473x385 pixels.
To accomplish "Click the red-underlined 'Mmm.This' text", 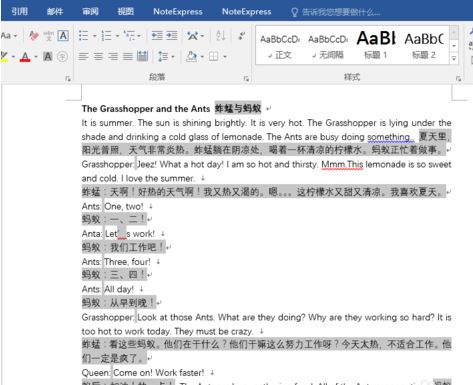I will [x=342, y=164].
